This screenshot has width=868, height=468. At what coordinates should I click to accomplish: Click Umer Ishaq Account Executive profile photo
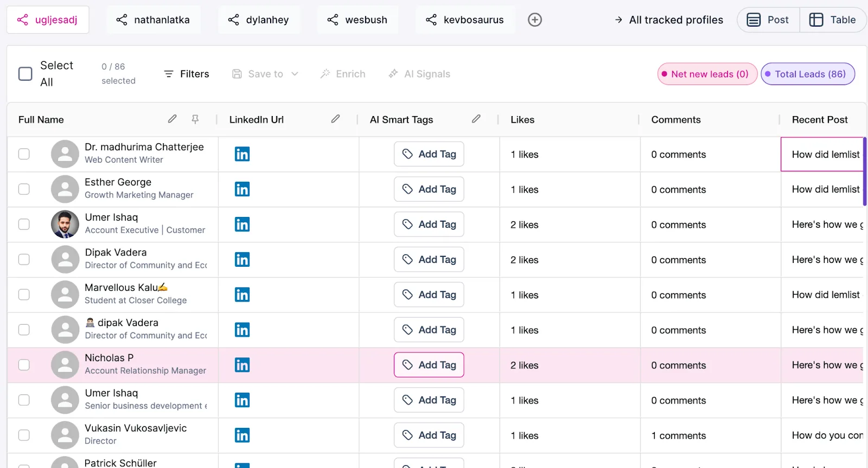click(x=65, y=225)
